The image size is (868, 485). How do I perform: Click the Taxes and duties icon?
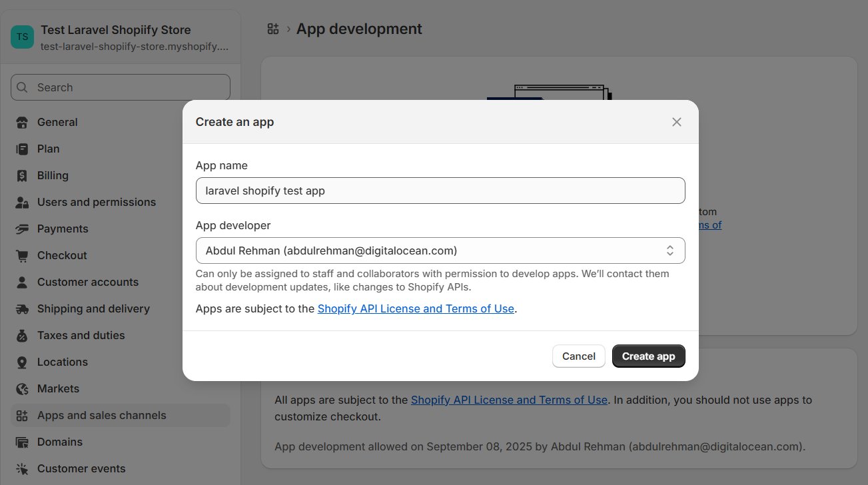tap(22, 336)
